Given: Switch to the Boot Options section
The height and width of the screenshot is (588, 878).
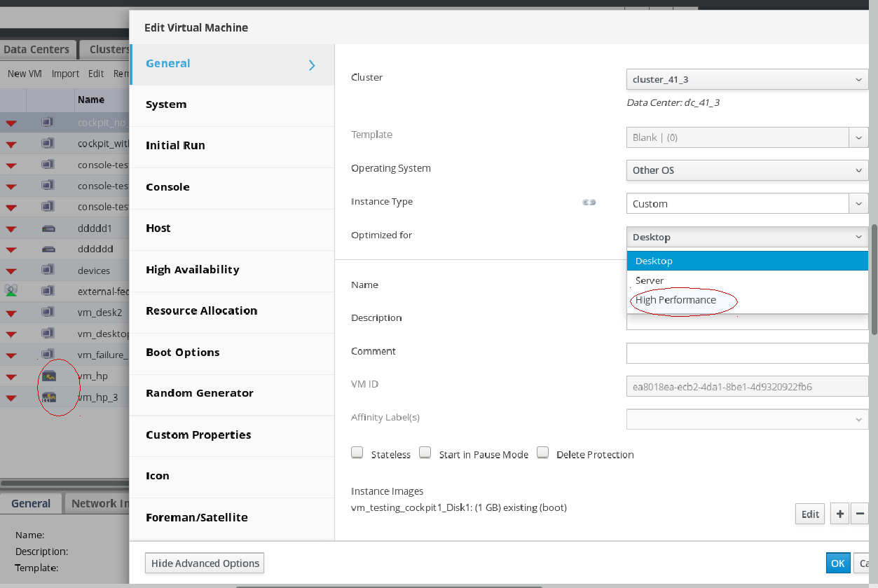Looking at the screenshot, I should 182,352.
